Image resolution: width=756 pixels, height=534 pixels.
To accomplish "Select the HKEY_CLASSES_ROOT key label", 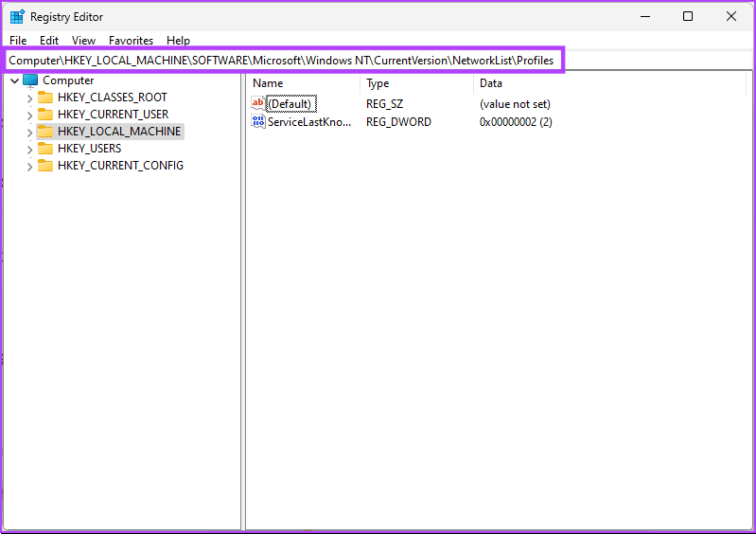I will (x=113, y=98).
